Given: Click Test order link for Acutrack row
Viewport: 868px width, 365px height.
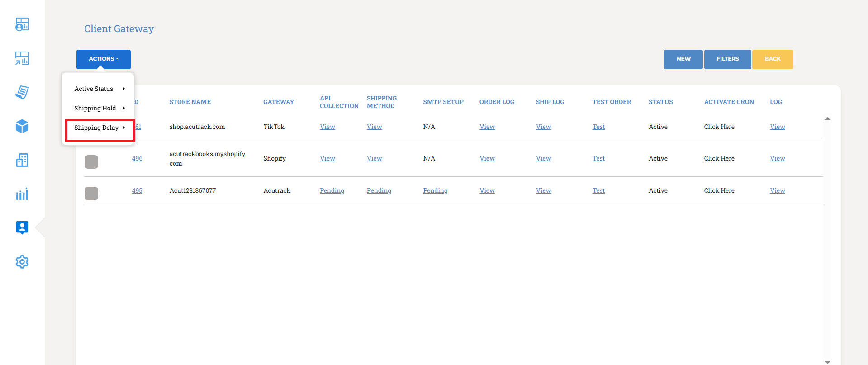Looking at the screenshot, I should [598, 190].
